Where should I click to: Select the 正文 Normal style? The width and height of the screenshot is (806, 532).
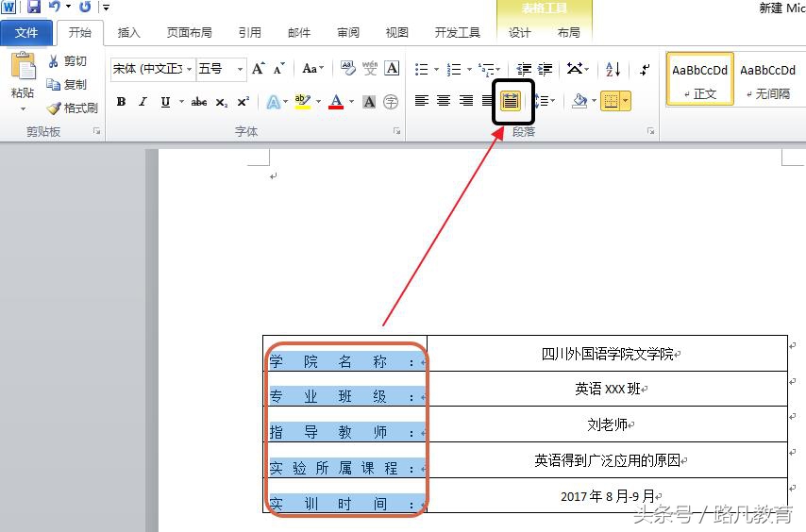[699, 79]
